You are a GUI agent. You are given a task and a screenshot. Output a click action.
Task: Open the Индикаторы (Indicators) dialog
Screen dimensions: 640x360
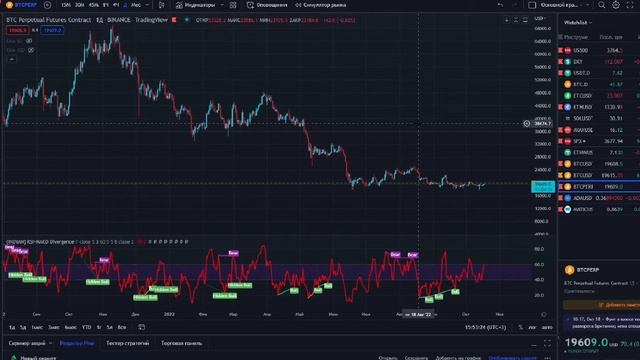[196, 5]
